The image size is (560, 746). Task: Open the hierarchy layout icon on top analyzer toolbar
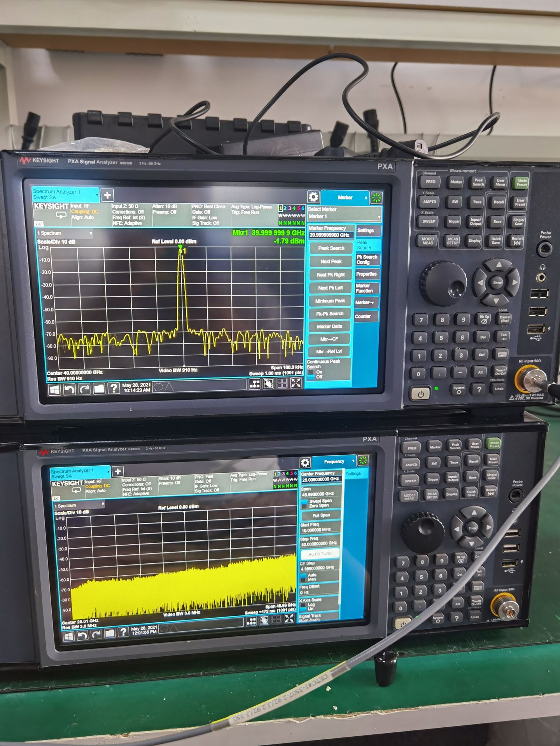point(254,384)
